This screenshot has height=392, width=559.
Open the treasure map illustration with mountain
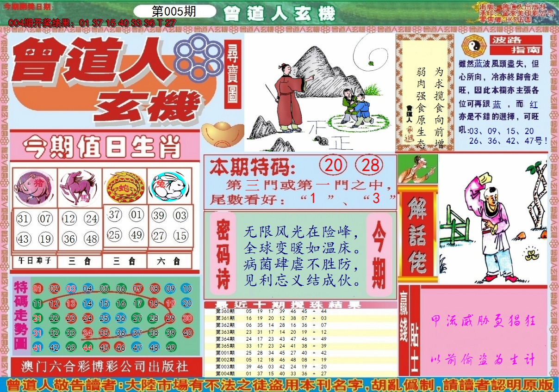(319, 92)
